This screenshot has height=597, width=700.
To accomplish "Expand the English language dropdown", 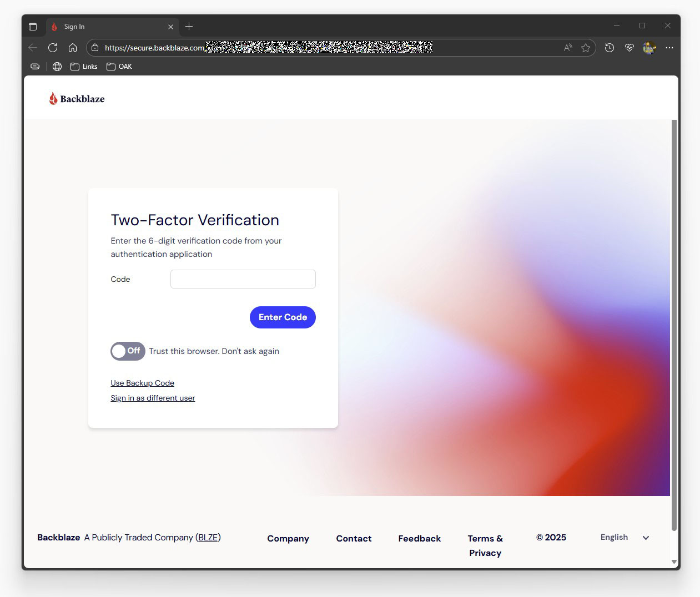I will point(625,538).
